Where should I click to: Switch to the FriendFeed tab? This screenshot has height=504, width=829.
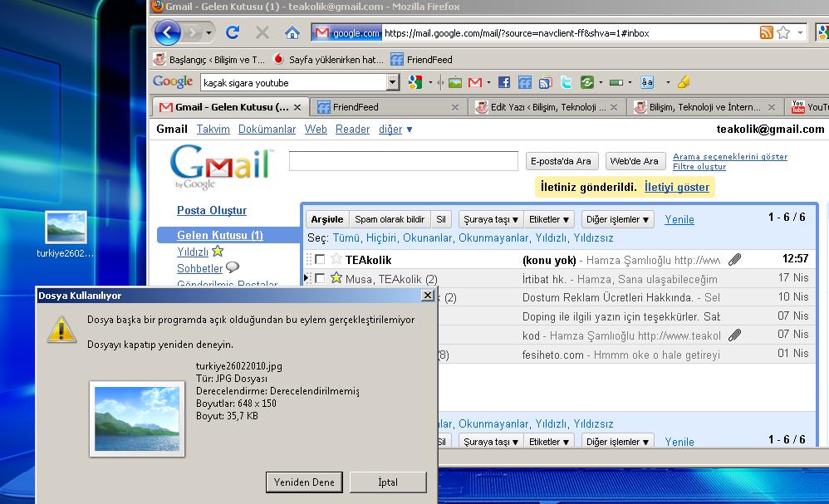(388, 107)
